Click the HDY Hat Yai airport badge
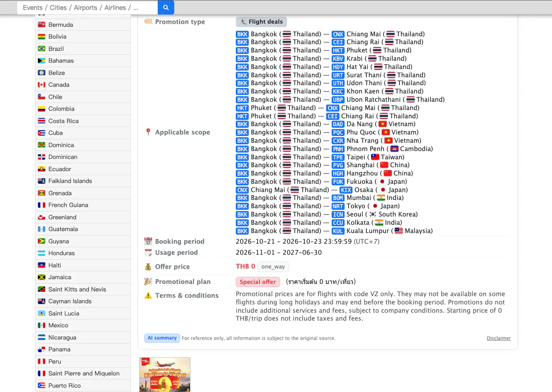 338,67
